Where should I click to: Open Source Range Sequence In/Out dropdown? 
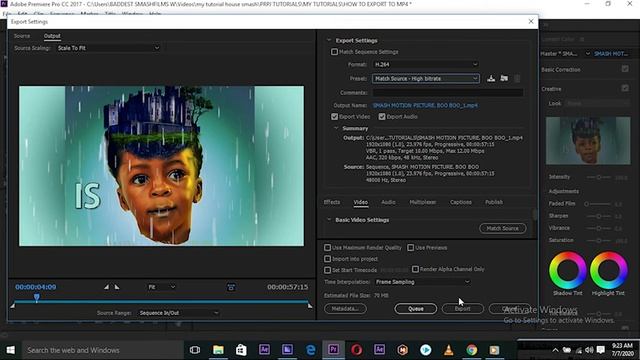point(179,313)
